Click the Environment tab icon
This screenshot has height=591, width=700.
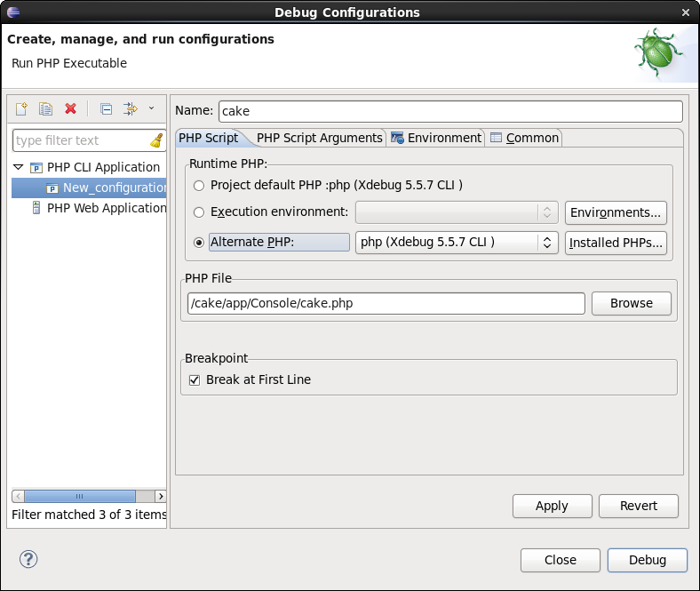tap(397, 138)
